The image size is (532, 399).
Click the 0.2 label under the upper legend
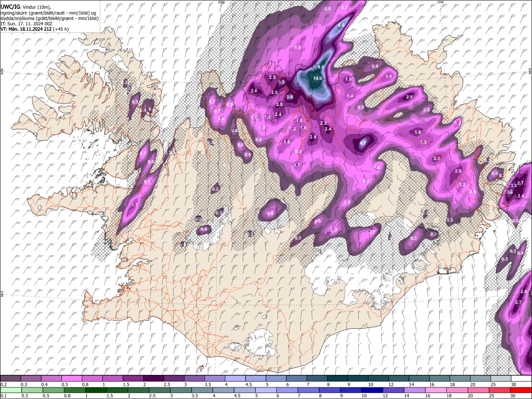coord(4,384)
